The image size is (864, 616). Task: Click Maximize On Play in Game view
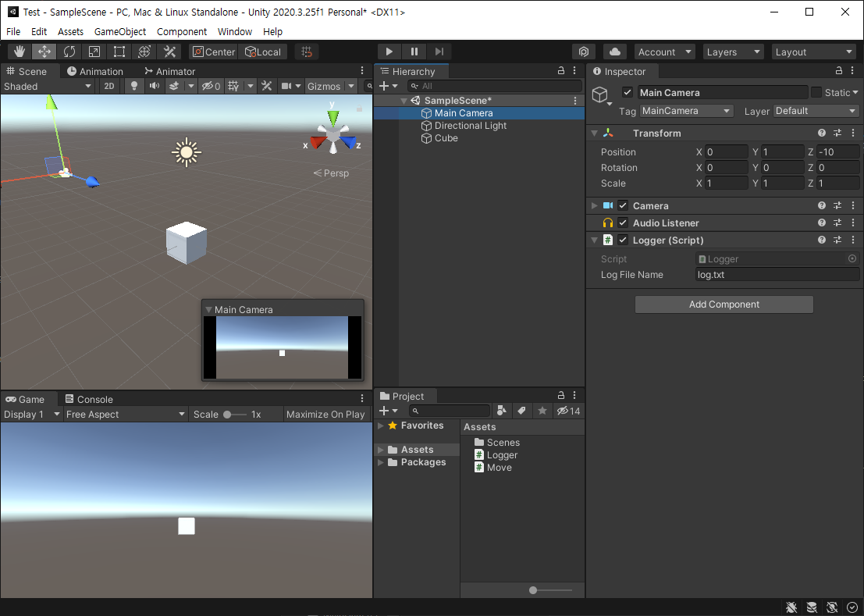tap(325, 415)
